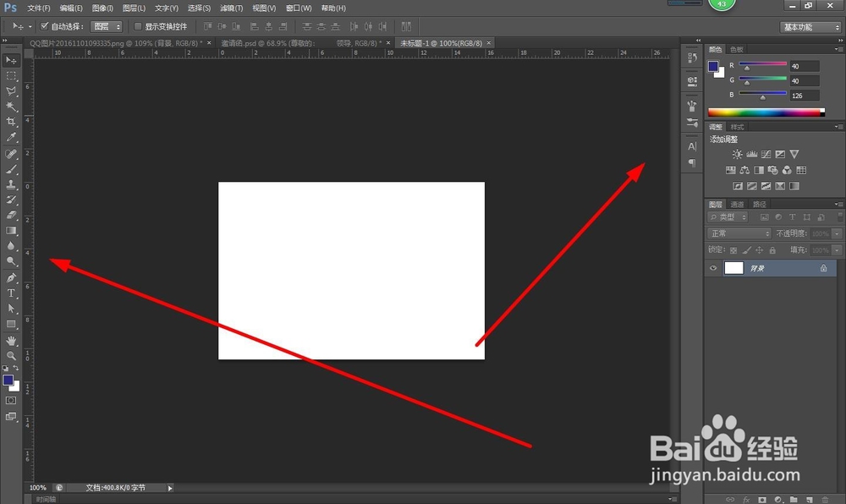Select the Pen tool
The image size is (846, 504).
click(11, 277)
